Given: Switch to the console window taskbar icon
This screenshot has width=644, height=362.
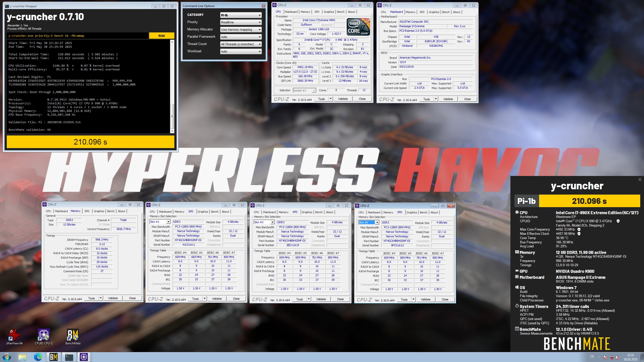Looking at the screenshot, I should pos(69,357).
